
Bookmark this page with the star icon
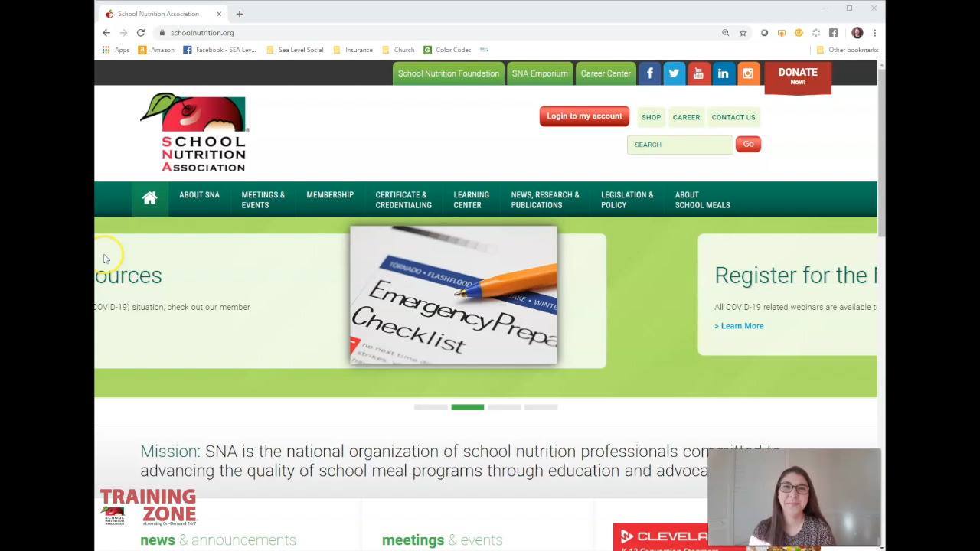[743, 33]
